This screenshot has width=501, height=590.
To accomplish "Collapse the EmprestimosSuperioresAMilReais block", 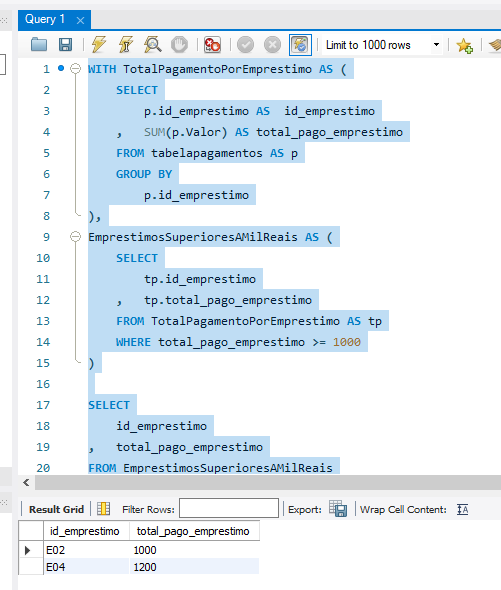I will (76, 237).
